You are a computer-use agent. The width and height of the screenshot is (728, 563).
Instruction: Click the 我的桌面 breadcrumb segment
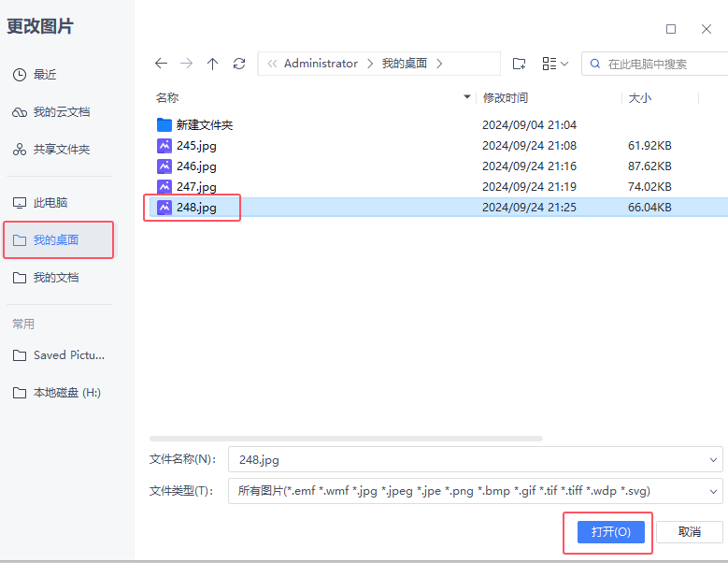coord(405,64)
